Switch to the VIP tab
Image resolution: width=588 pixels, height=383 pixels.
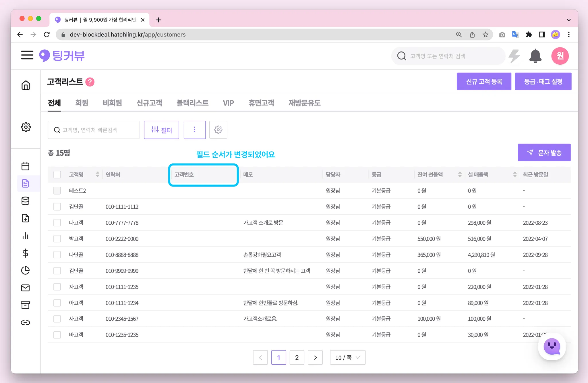click(x=228, y=103)
